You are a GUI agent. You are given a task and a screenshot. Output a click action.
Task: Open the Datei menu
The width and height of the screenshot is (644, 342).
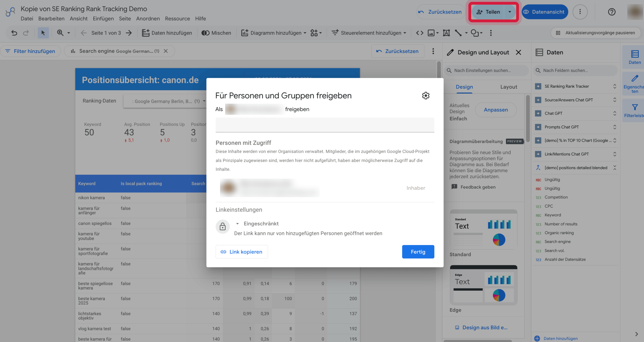click(x=27, y=19)
